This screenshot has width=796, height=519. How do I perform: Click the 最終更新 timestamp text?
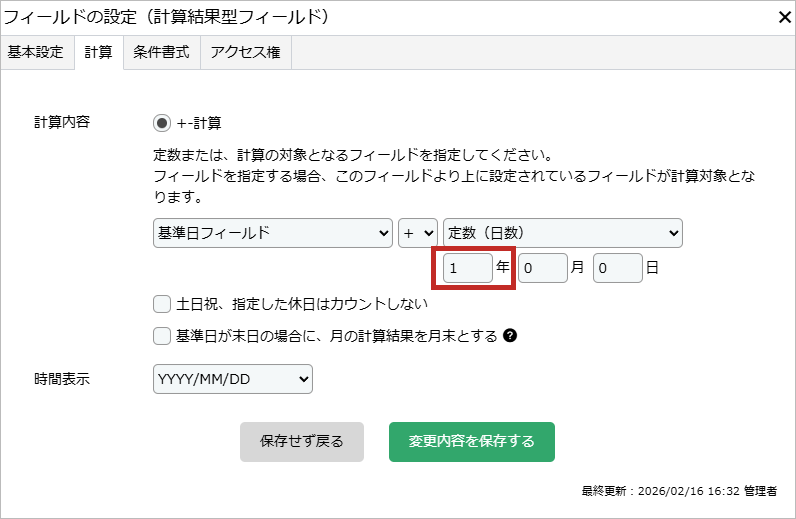tap(679, 491)
